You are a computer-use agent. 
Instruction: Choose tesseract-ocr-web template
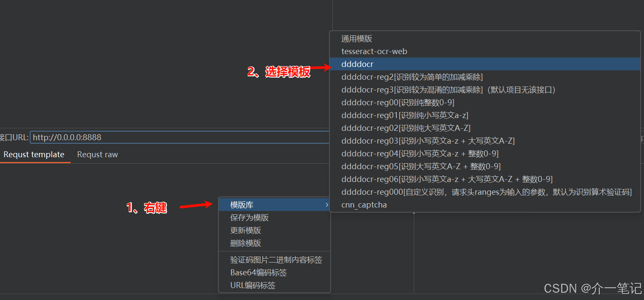pos(485,52)
